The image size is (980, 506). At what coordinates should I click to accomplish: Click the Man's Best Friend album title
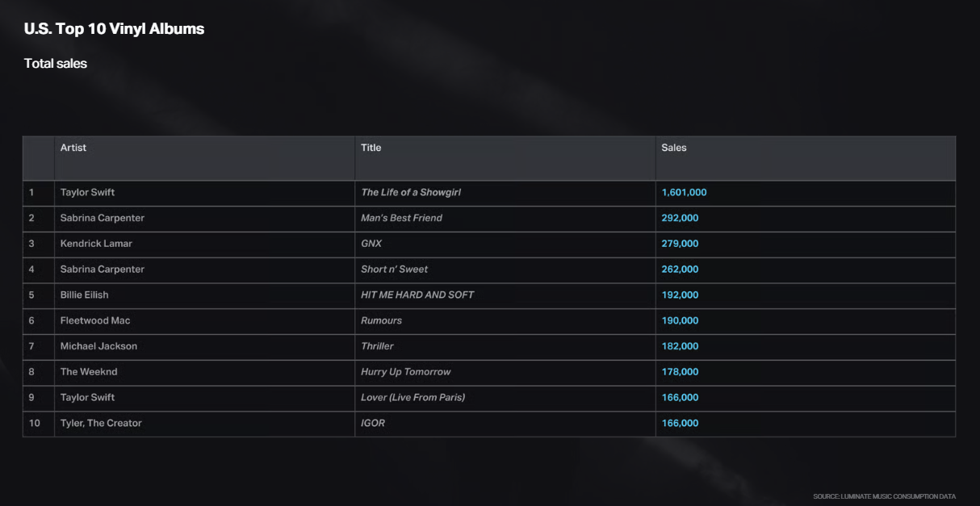pos(401,218)
